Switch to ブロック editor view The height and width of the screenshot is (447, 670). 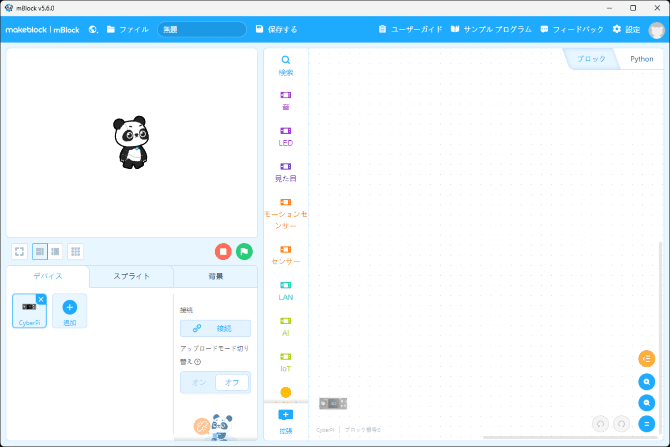tap(591, 59)
